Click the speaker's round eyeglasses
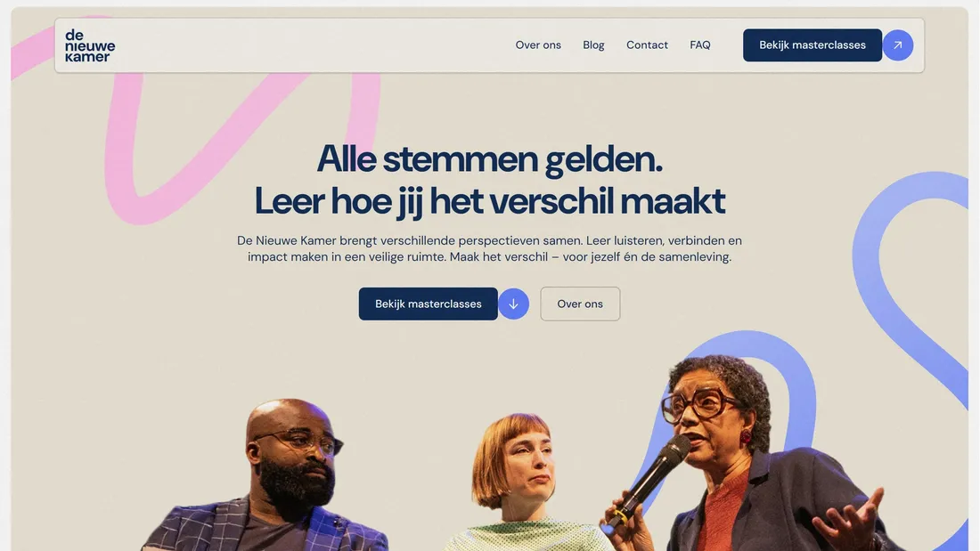The height and width of the screenshot is (551, 980). (x=697, y=404)
